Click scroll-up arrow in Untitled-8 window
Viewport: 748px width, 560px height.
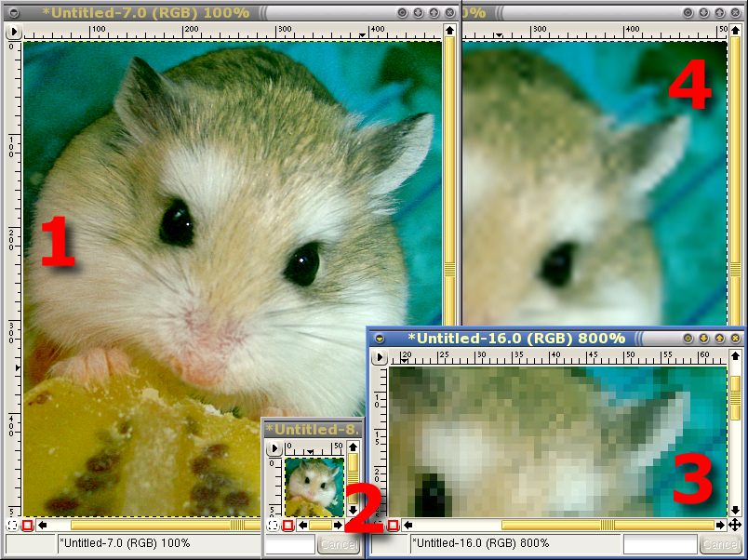(353, 447)
